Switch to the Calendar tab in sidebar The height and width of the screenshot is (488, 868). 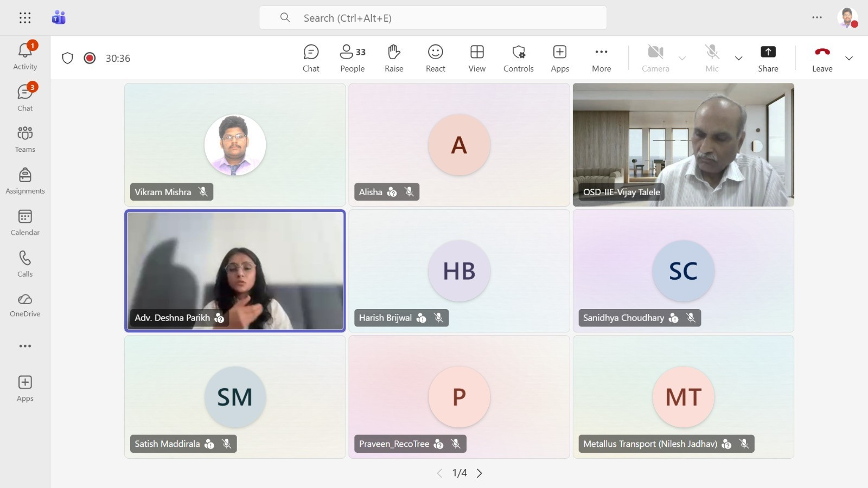click(25, 222)
